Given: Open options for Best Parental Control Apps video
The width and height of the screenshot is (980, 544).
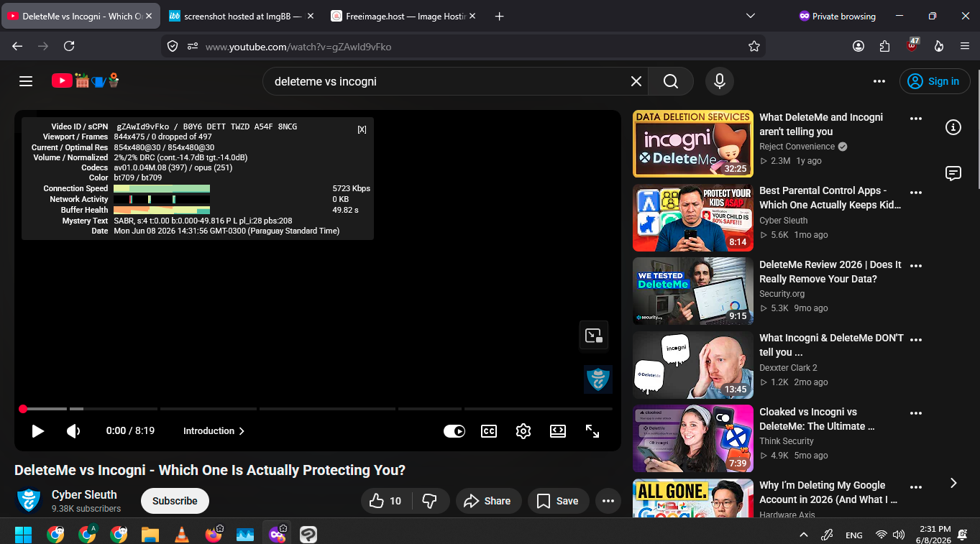Looking at the screenshot, I should [916, 193].
